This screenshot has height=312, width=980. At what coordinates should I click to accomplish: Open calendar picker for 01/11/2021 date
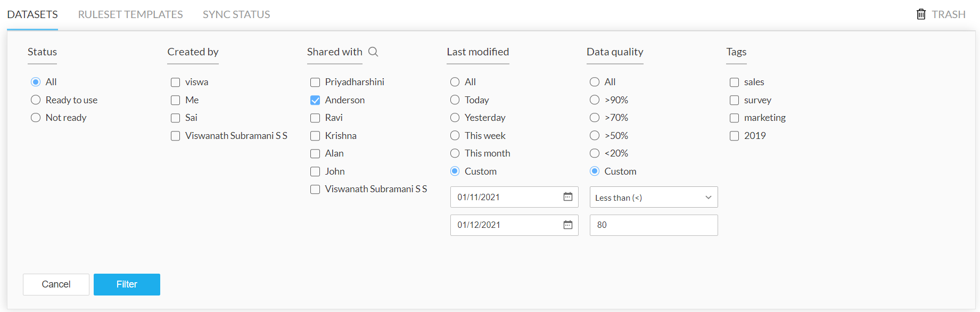pos(568,197)
